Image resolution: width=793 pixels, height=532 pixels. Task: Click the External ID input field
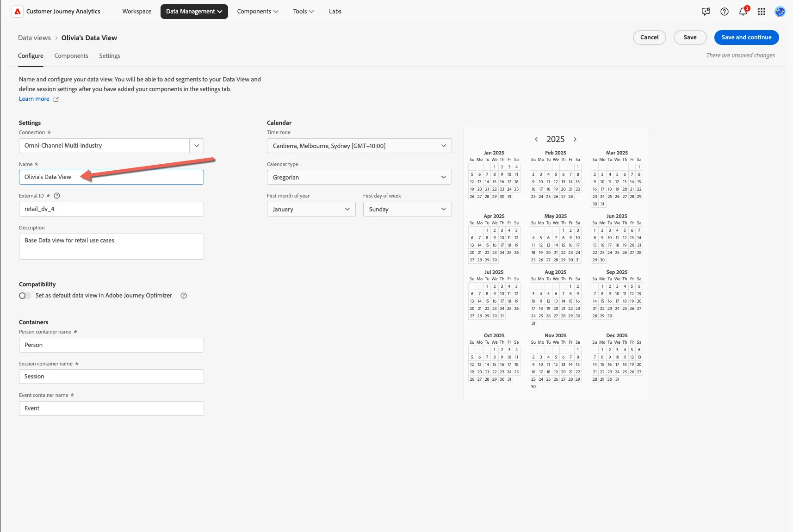(x=111, y=209)
